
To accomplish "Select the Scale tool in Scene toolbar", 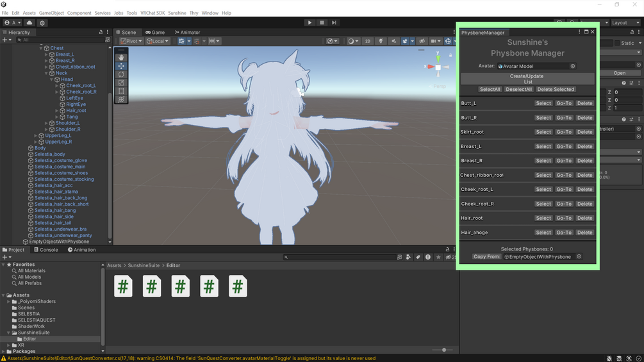I will tap(121, 83).
